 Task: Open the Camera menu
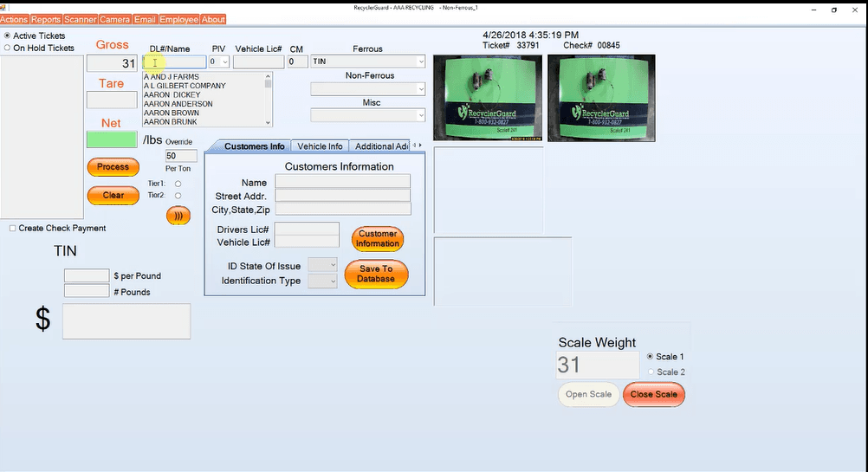click(x=114, y=19)
